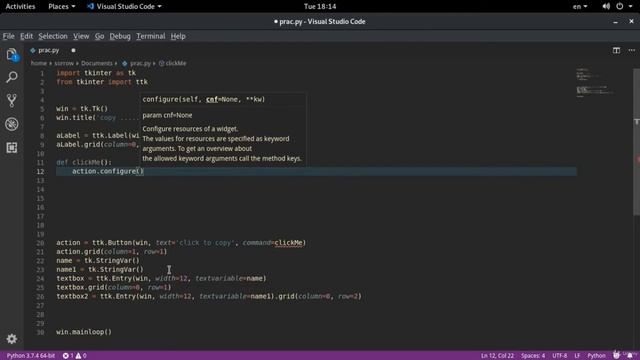This screenshot has height=360, width=640.
Task: Click 'win = tk.Tk()' on line 5
Action: coord(82,109)
